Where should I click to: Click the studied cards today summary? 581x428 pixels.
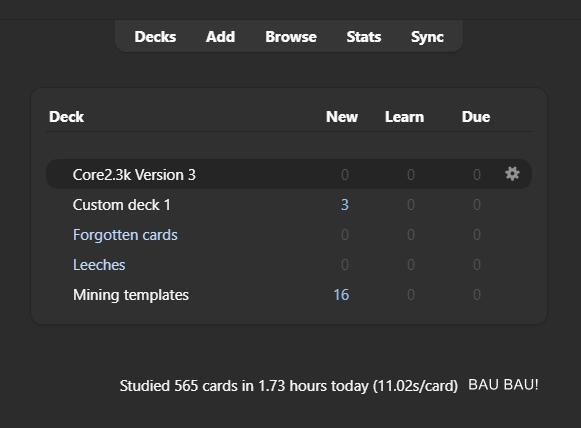coord(289,386)
